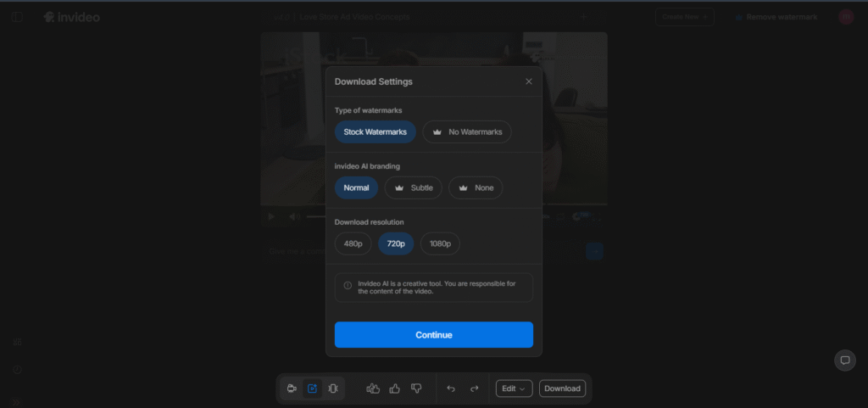The height and width of the screenshot is (408, 868).
Task: Select Stock Watermarks option
Action: 375,132
